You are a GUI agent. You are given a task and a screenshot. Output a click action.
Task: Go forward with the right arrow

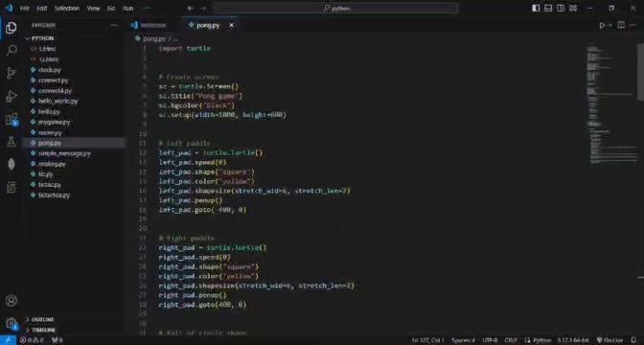pyautogui.click(x=203, y=9)
